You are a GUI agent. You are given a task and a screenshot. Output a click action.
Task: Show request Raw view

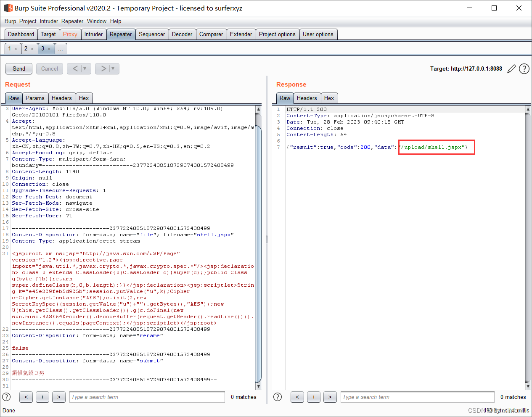pos(14,98)
